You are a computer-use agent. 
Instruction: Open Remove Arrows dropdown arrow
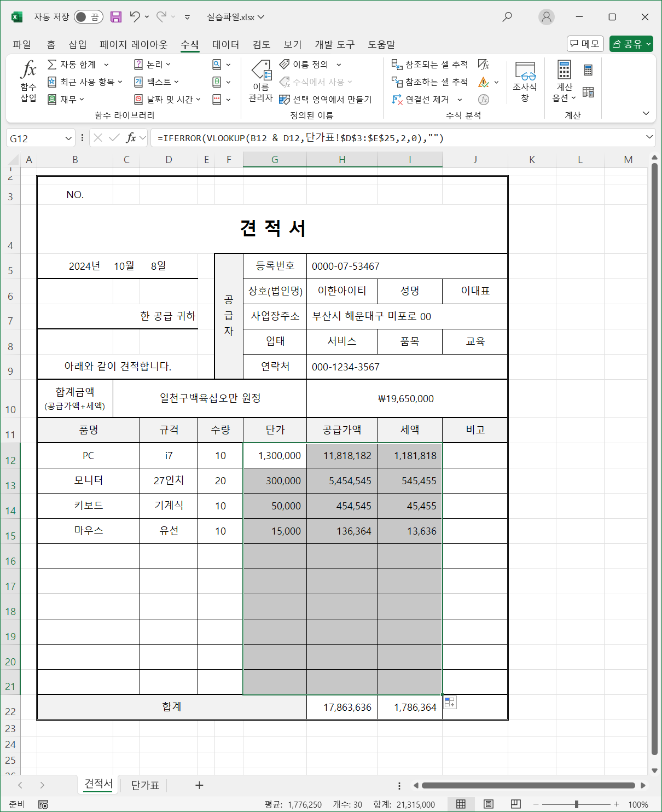click(x=460, y=100)
